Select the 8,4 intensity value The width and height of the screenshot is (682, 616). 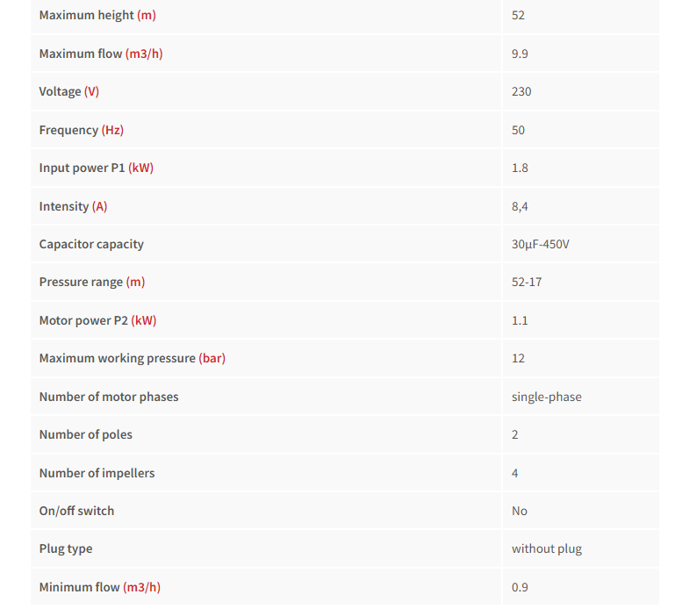(x=520, y=206)
